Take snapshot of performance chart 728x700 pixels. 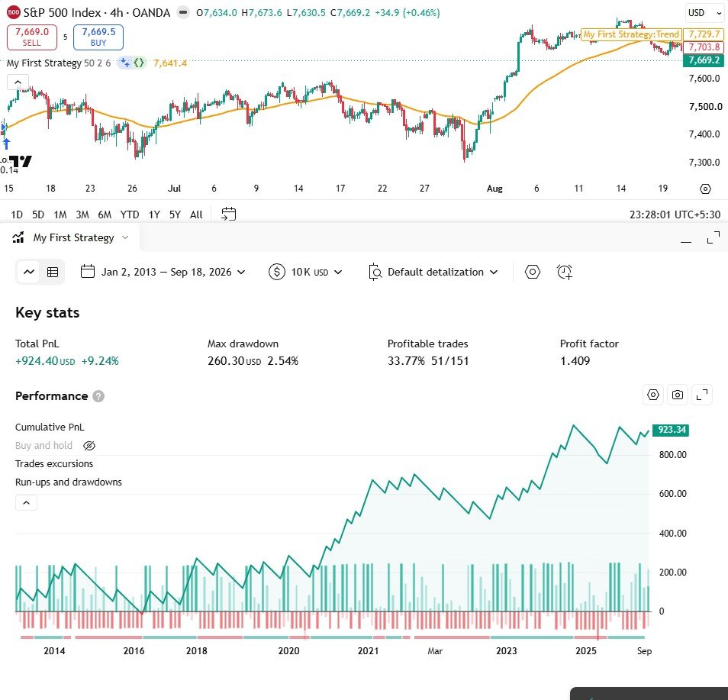678,395
